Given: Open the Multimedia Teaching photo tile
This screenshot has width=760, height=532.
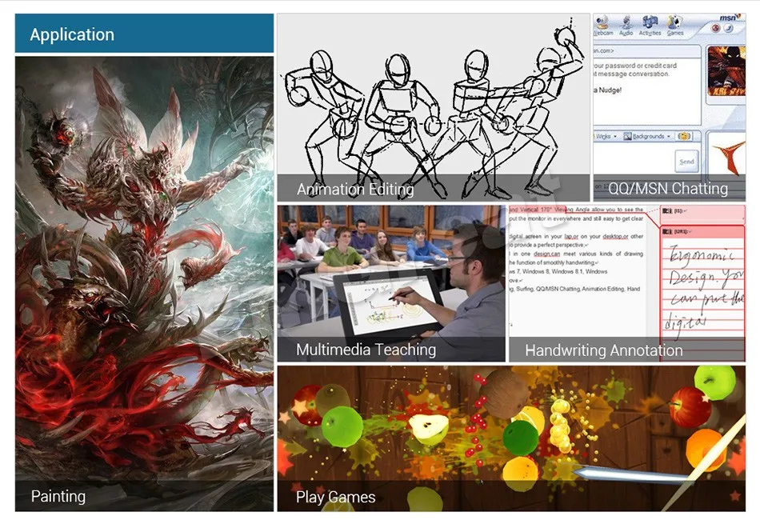Looking at the screenshot, I should click(391, 283).
